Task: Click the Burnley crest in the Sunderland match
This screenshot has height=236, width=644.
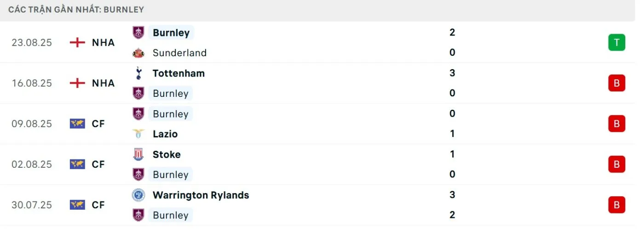Action: coord(138,33)
